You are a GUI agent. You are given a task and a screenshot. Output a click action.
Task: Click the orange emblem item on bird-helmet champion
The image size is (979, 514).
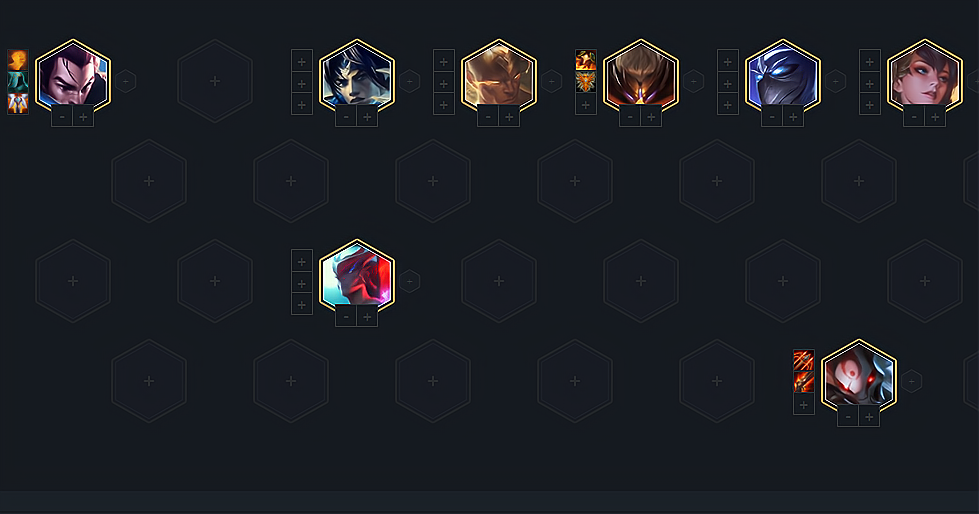(x=586, y=82)
